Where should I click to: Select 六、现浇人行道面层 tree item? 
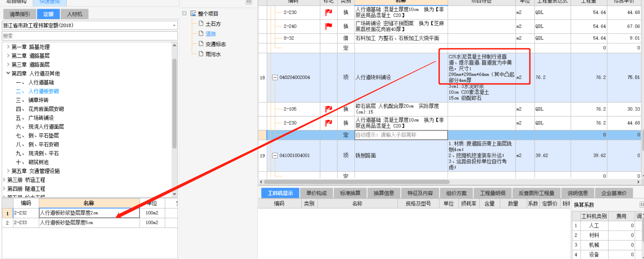tap(40, 127)
